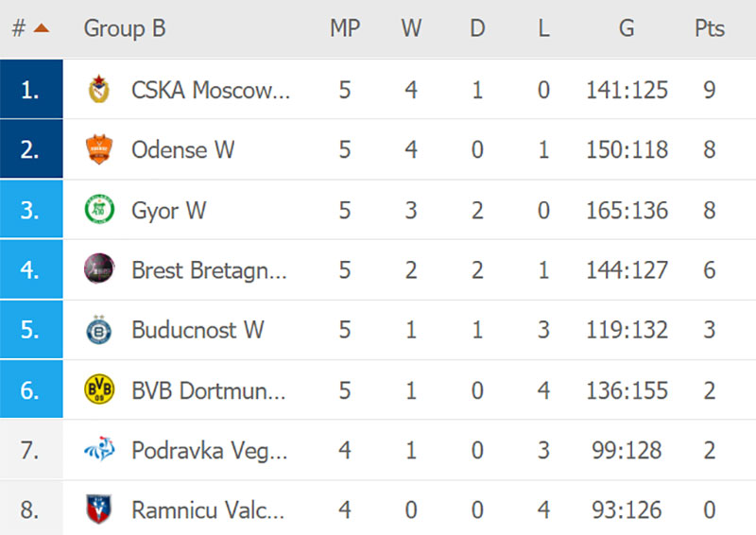Click the Group B header label
The width and height of the screenshot is (756, 535).
pyautogui.click(x=125, y=28)
